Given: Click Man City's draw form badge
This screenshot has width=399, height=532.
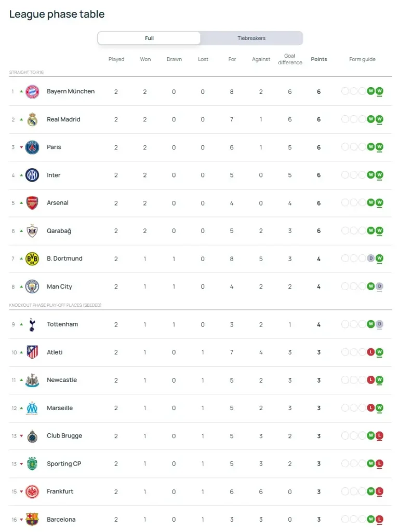Looking at the screenshot, I should click(x=379, y=287).
